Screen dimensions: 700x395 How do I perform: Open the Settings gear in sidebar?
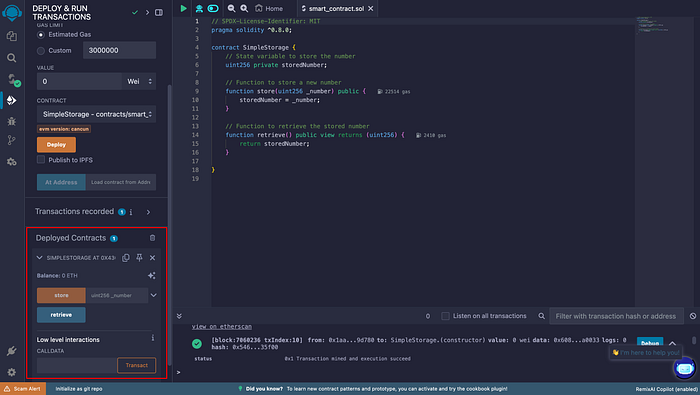12,371
